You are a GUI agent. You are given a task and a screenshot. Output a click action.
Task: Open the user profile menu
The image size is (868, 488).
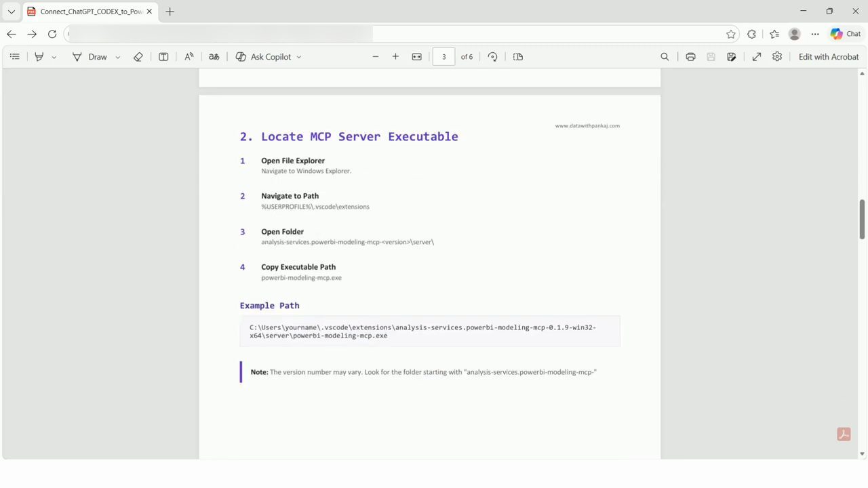(795, 34)
